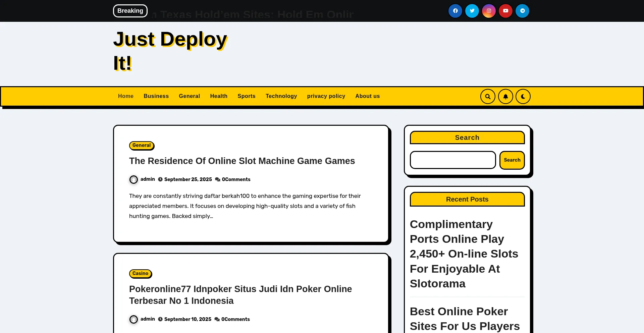Click the magnifier search icon in navbar
The height and width of the screenshot is (333, 644).
point(488,97)
